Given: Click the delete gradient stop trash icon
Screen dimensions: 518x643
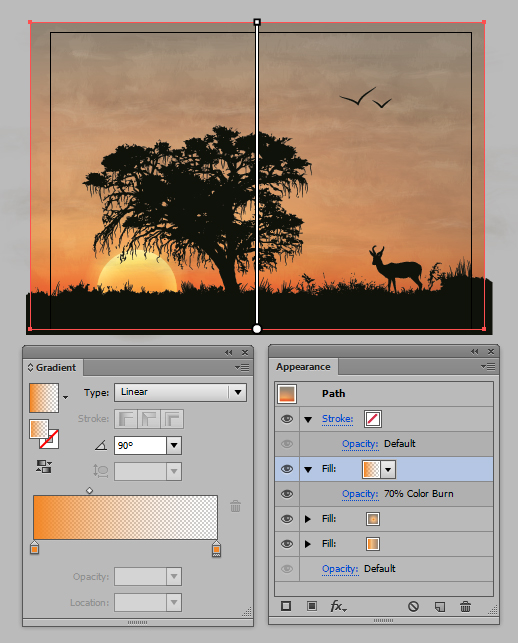Looking at the screenshot, I should 235,506.
